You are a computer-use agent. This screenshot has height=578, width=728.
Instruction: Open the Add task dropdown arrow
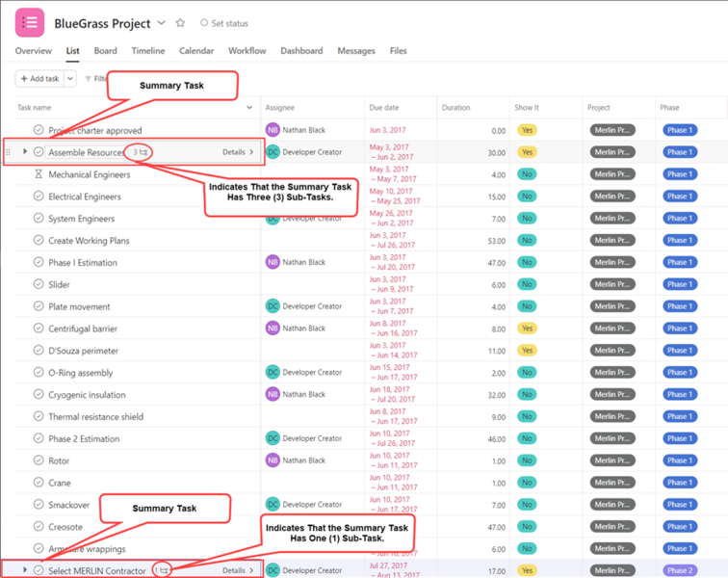tap(70, 79)
